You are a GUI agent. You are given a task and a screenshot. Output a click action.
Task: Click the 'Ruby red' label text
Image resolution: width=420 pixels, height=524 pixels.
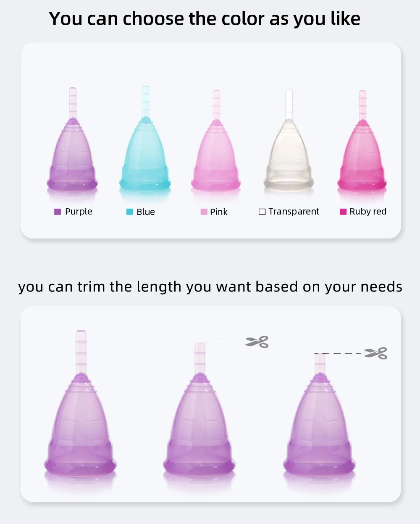coord(368,212)
